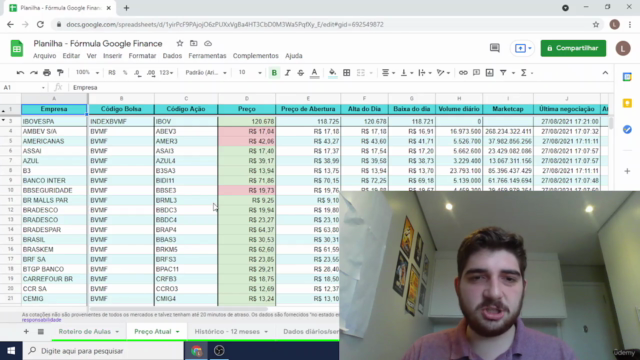This screenshot has width=640, height=360.
Task: Format as percent
Action: (x=125, y=73)
